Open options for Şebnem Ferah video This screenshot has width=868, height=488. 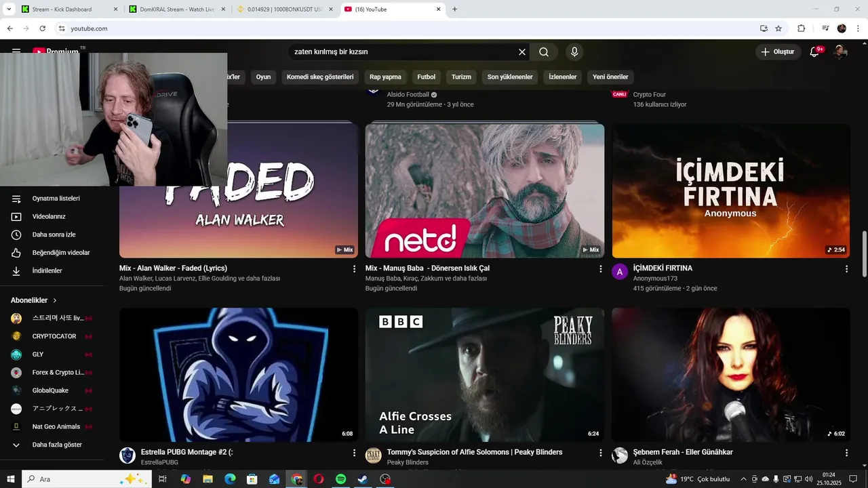(846, 453)
